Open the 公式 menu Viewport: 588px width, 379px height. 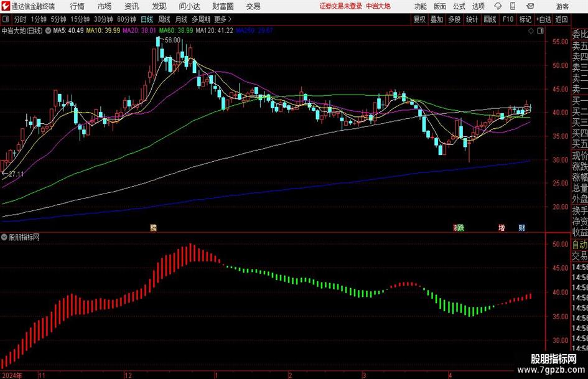click(459, 6)
